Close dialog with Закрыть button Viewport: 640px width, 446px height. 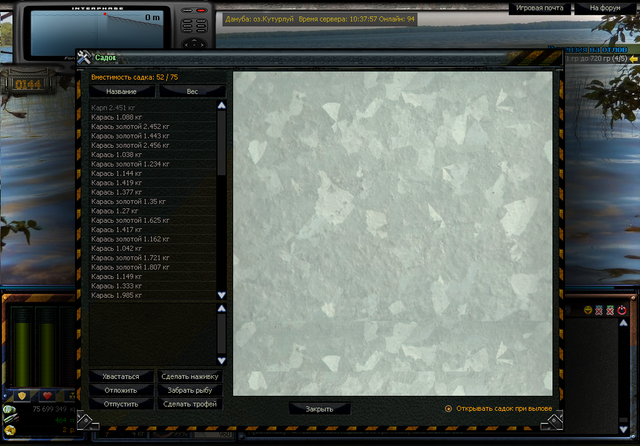320,409
